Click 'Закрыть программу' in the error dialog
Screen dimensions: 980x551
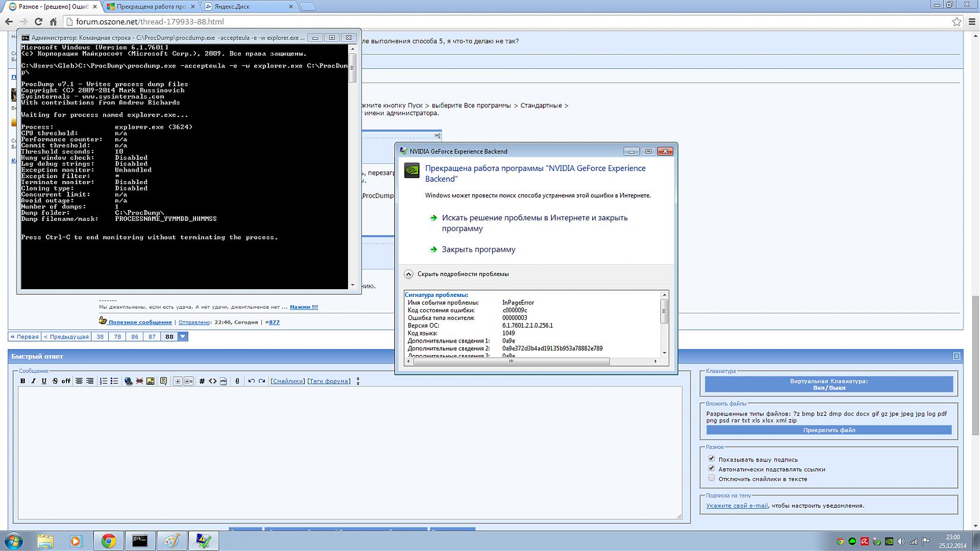(x=478, y=249)
